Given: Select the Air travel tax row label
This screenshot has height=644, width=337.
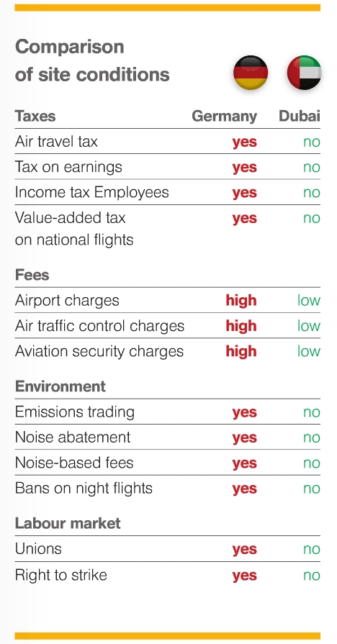Looking at the screenshot, I should pos(56,142).
